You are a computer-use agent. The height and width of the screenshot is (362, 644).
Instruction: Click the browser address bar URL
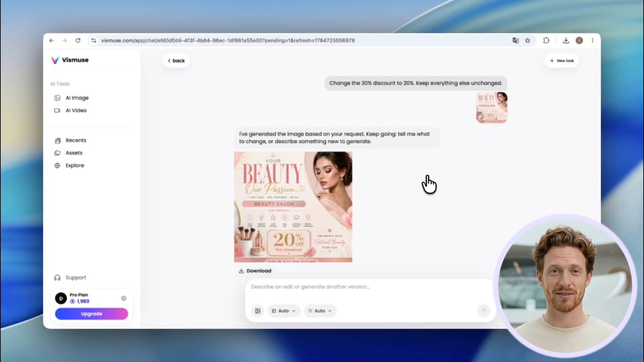pyautogui.click(x=228, y=40)
